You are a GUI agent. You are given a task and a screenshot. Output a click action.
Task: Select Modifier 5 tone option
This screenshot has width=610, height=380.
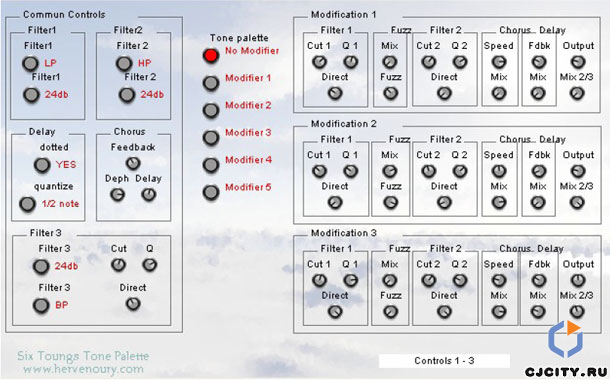point(210,192)
